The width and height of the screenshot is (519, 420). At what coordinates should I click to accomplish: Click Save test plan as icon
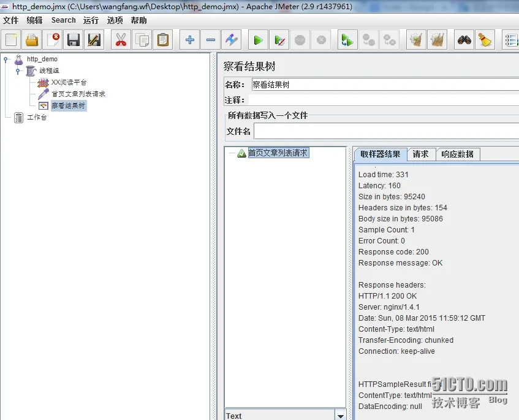(x=94, y=40)
